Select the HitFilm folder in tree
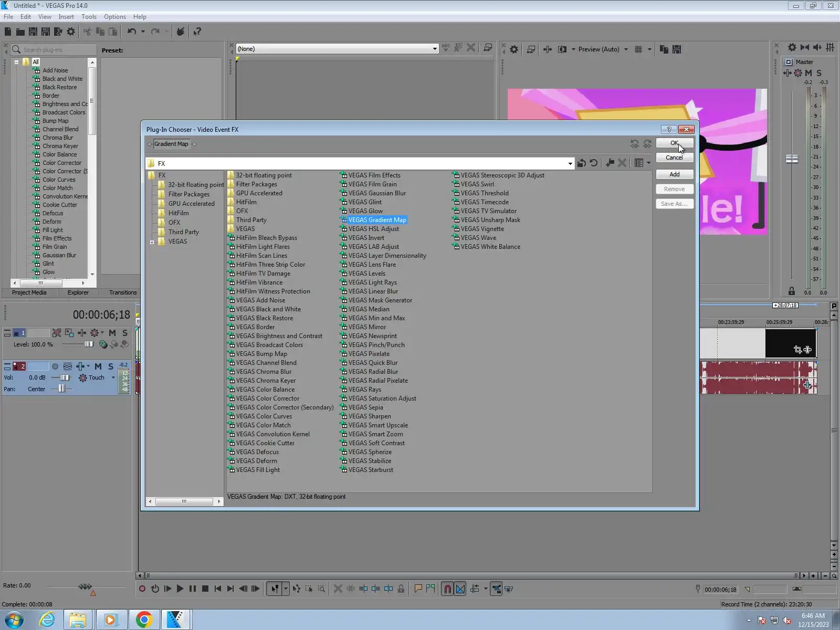840x630 pixels. point(178,213)
